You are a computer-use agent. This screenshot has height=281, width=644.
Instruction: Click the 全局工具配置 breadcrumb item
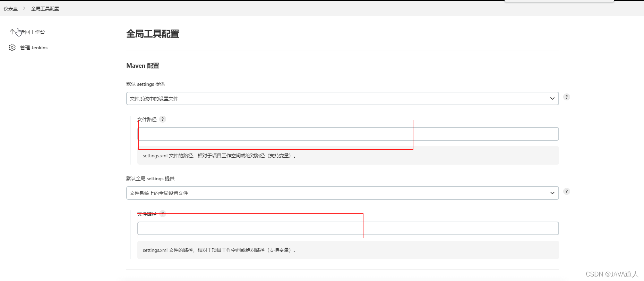click(45, 9)
